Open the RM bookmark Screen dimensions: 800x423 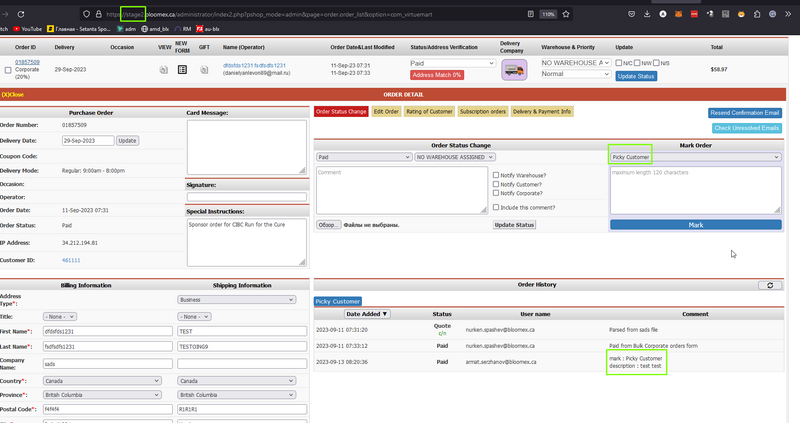(x=183, y=29)
